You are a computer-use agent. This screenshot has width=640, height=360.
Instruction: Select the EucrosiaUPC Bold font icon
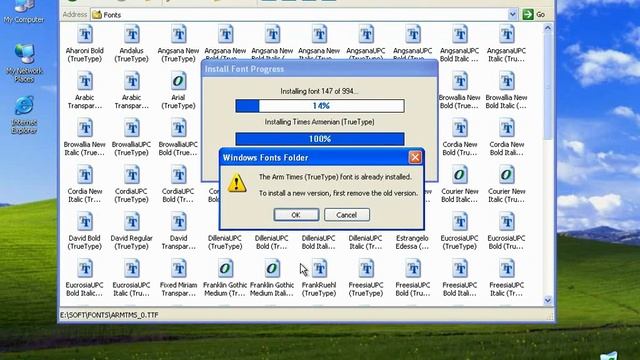pos(507,222)
